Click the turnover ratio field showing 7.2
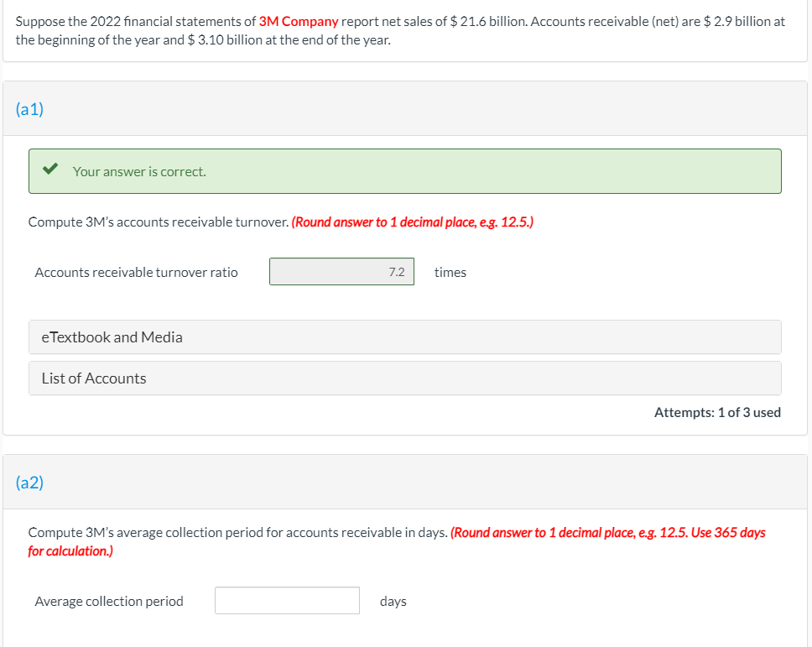 341,272
